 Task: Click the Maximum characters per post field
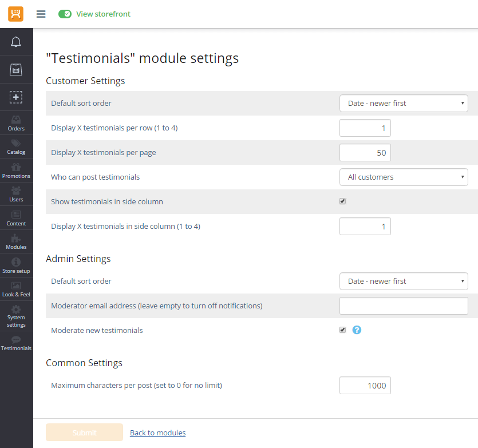point(365,385)
